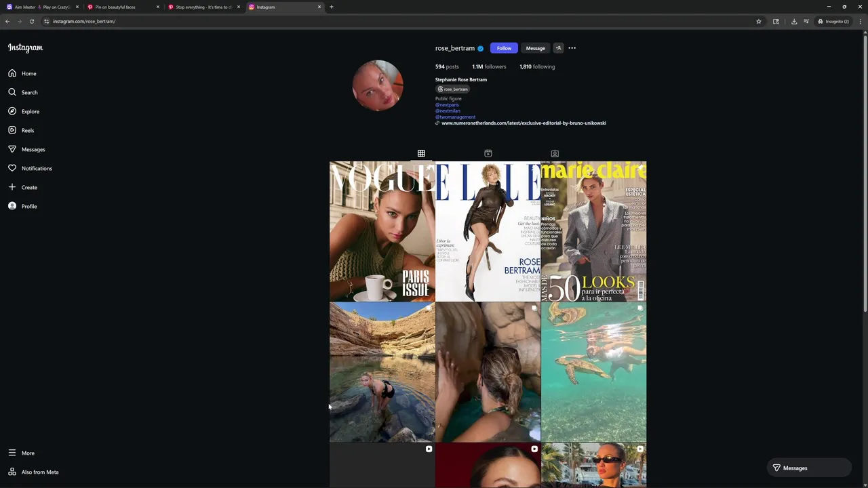Open the media controls icon
Image resolution: width=868 pixels, height=488 pixels.
tap(806, 21)
